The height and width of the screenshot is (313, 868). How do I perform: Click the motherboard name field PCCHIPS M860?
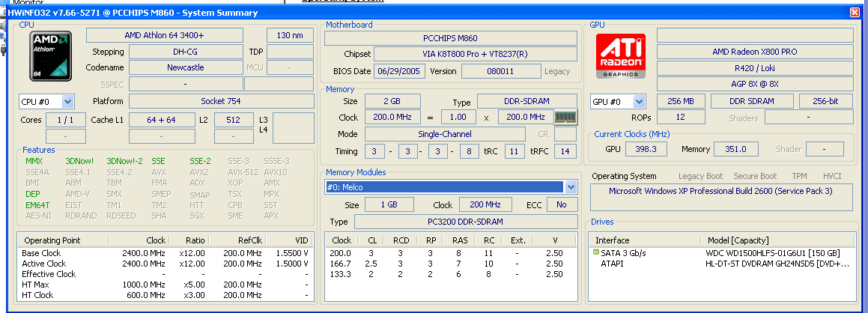(x=450, y=38)
